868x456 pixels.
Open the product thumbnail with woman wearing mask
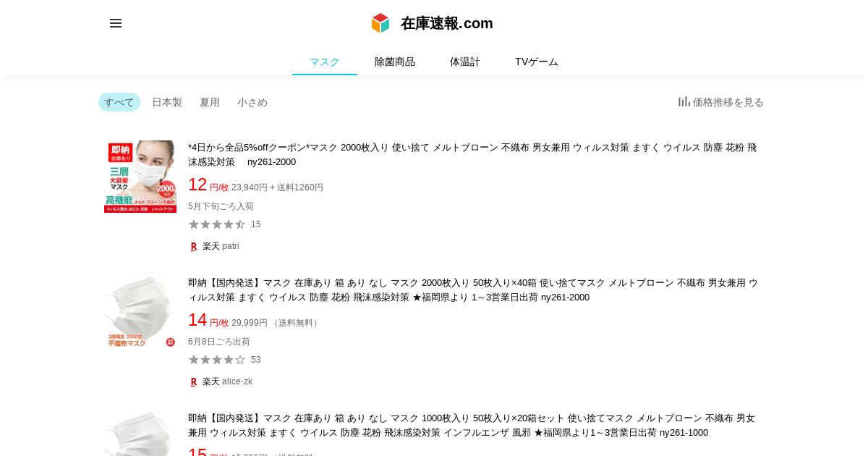coord(140,177)
